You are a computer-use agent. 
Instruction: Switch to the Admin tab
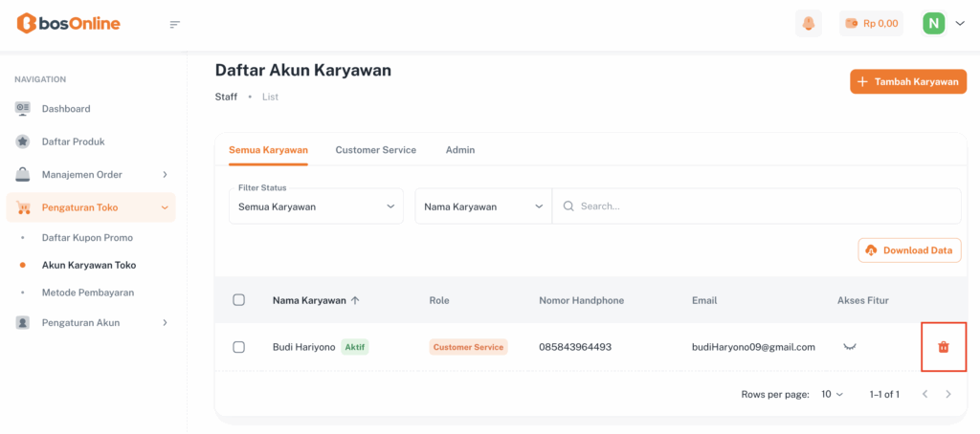[460, 150]
